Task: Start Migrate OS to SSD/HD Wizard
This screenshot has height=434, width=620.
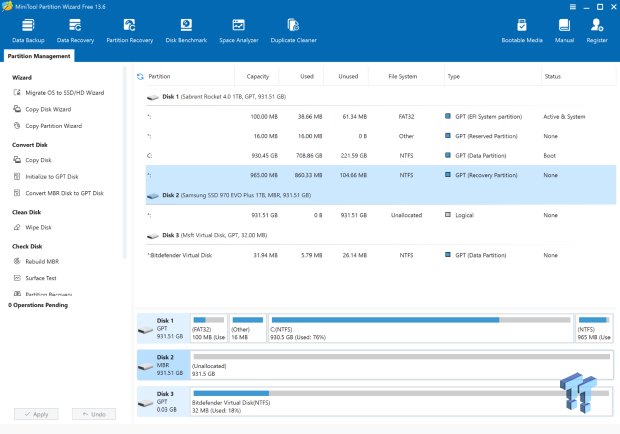Action: pos(59,92)
